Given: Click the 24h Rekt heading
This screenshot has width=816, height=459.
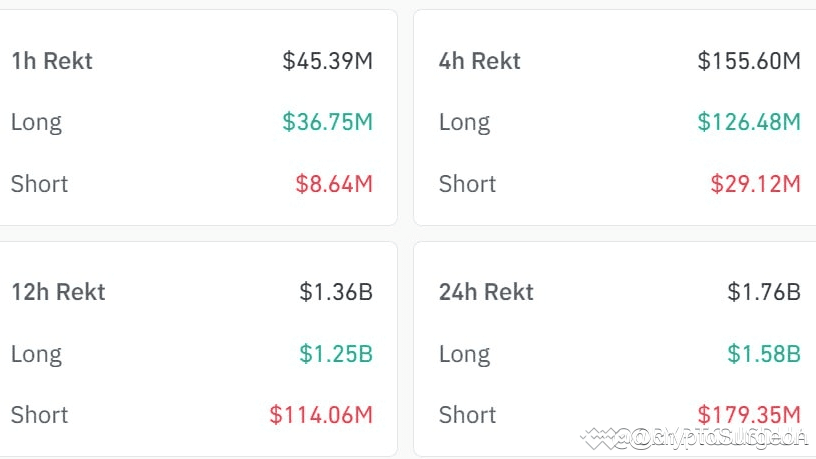Looking at the screenshot, I should (x=486, y=292).
